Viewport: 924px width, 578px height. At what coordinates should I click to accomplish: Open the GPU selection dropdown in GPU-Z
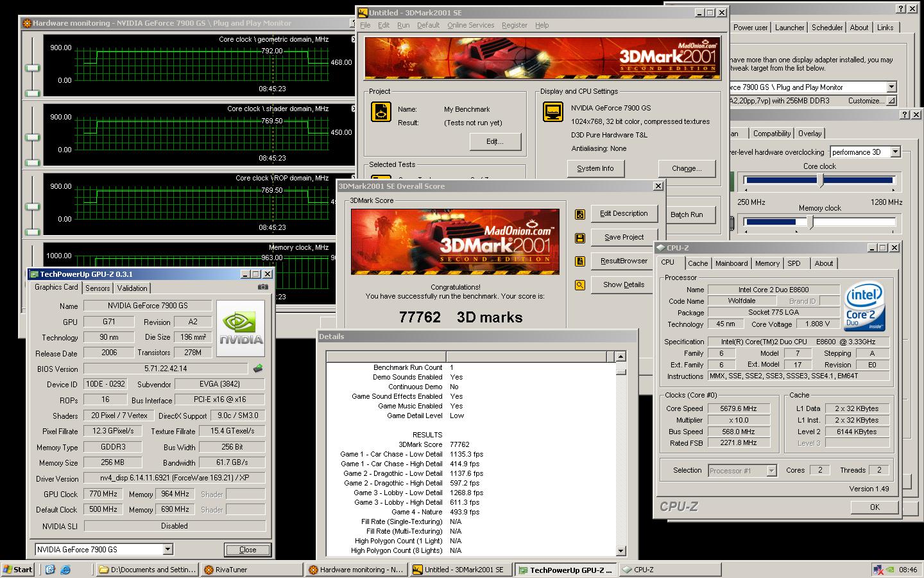pos(167,549)
